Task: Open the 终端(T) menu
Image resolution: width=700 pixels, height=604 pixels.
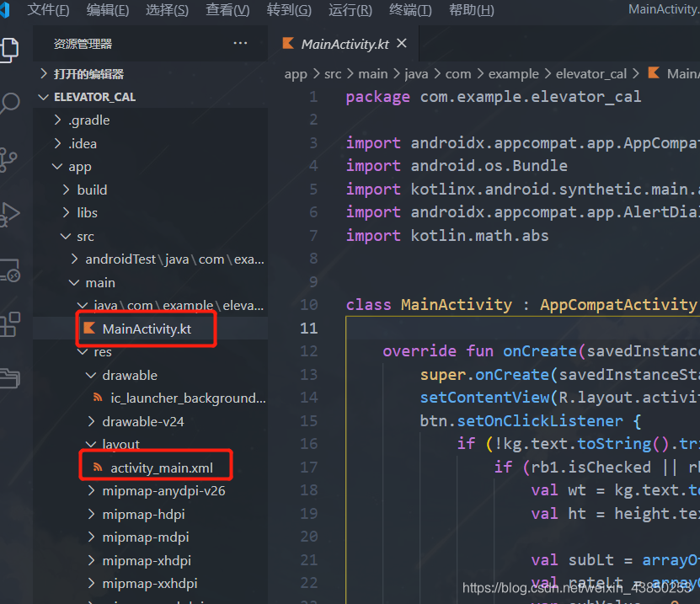Action: 410,10
